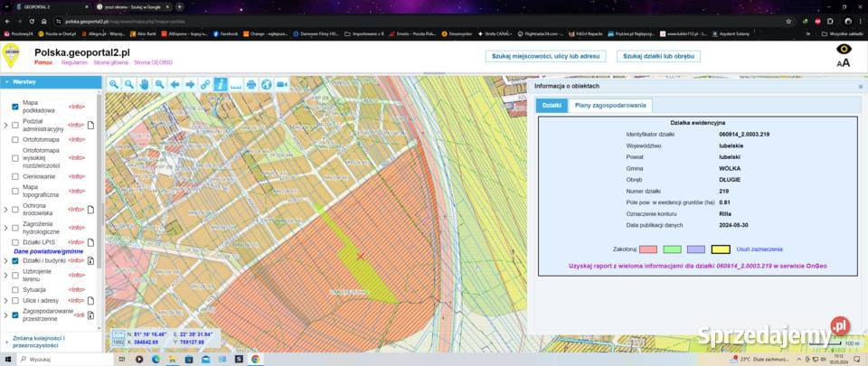Collapse the Warstwy panel header
The width and height of the screenshot is (868, 366).
(51, 82)
